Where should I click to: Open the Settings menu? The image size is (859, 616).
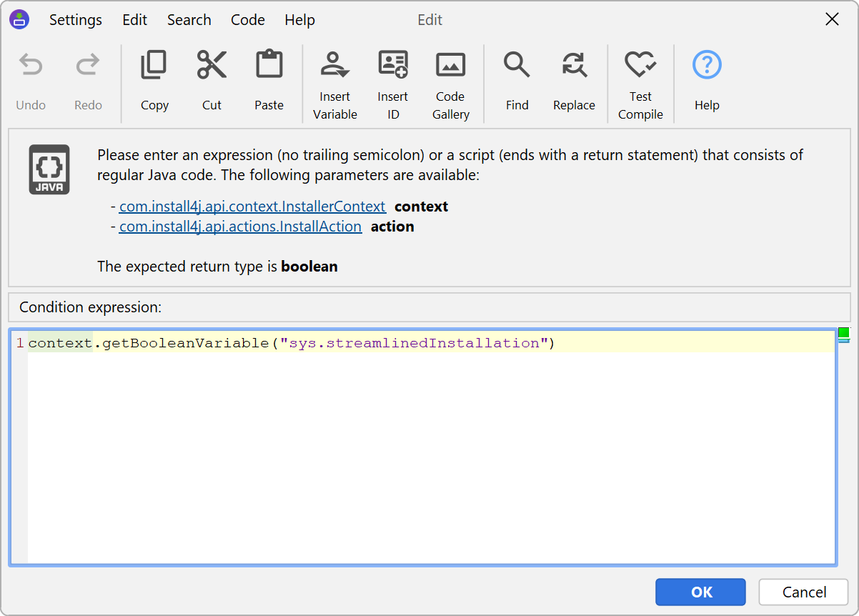click(76, 20)
